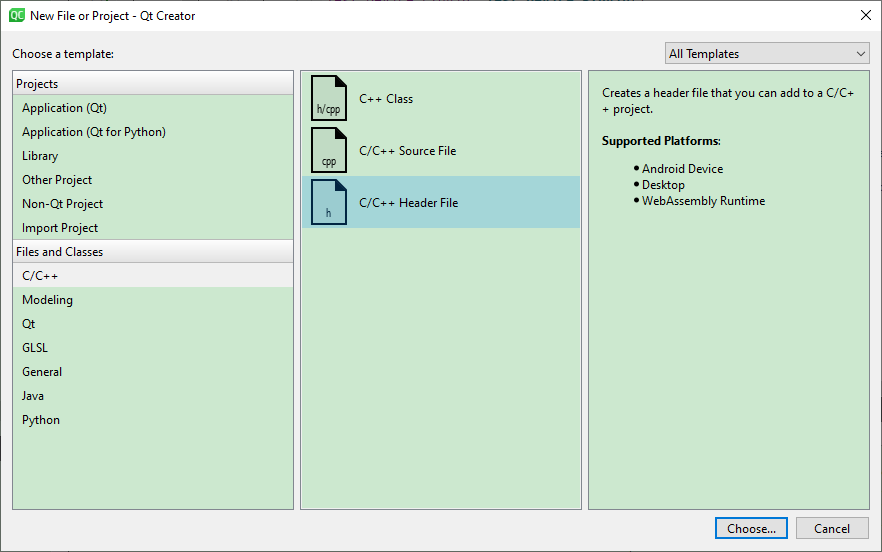Click the Choose a template label
The width and height of the screenshot is (882, 552).
63,54
